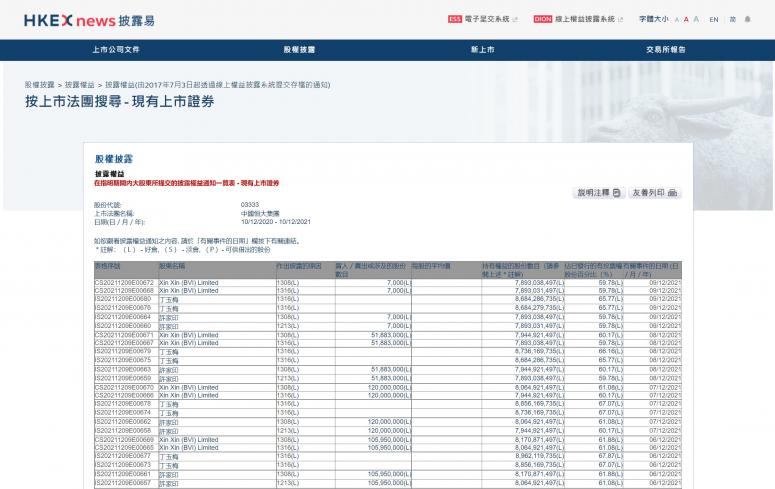Open form IS20211209E00678
775x489 pixels.
[x=123, y=404]
